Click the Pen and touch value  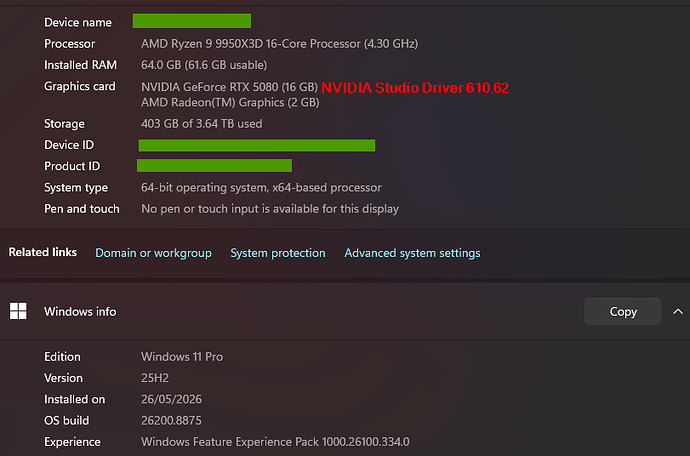pos(270,209)
